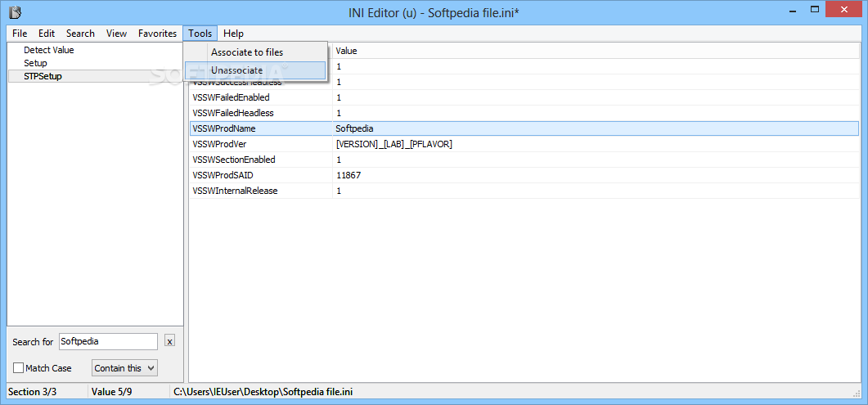Maximize the INI Editor window
868x405 pixels.
[x=814, y=9]
